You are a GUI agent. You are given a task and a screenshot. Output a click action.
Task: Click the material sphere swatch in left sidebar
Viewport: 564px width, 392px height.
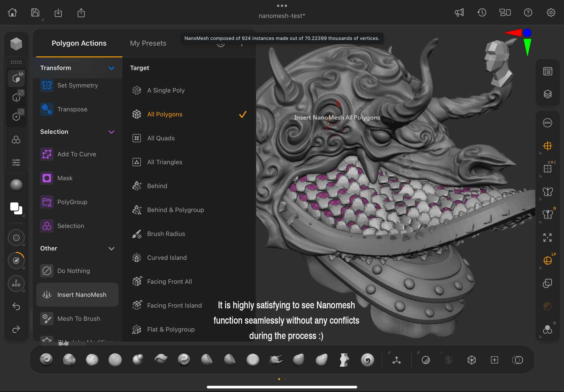16,185
